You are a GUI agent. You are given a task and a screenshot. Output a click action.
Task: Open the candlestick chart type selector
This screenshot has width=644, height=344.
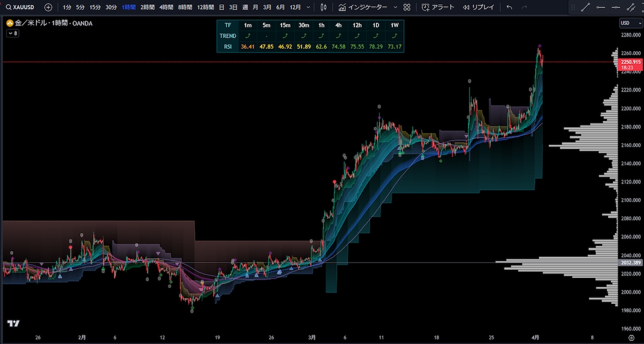click(324, 7)
